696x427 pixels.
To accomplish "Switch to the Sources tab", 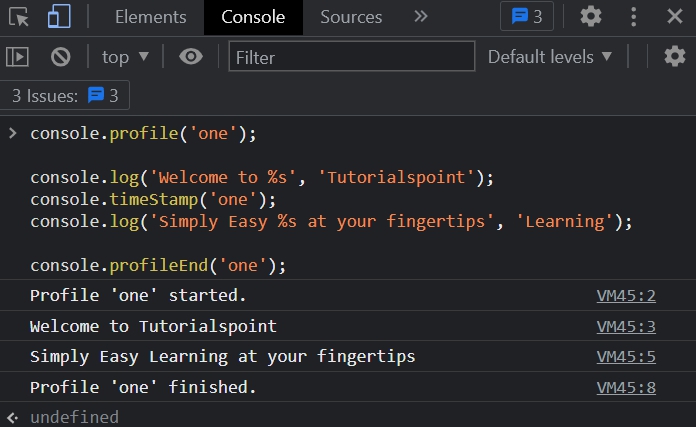I will click(x=351, y=17).
